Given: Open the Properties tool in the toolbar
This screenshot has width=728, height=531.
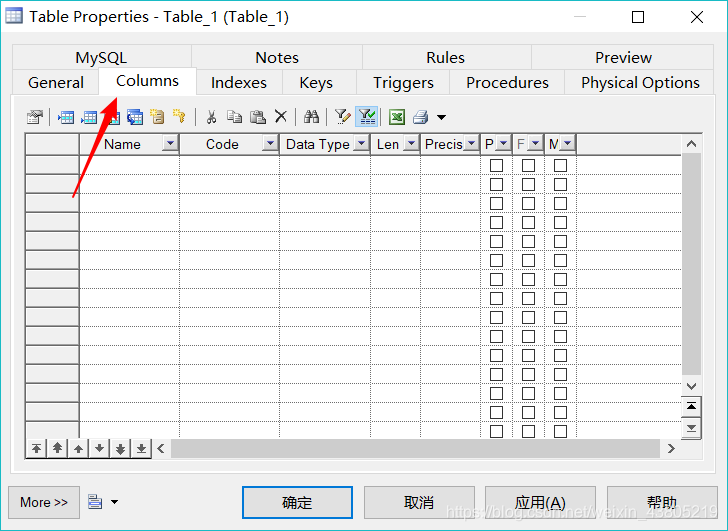Looking at the screenshot, I should pyautogui.click(x=35, y=117).
